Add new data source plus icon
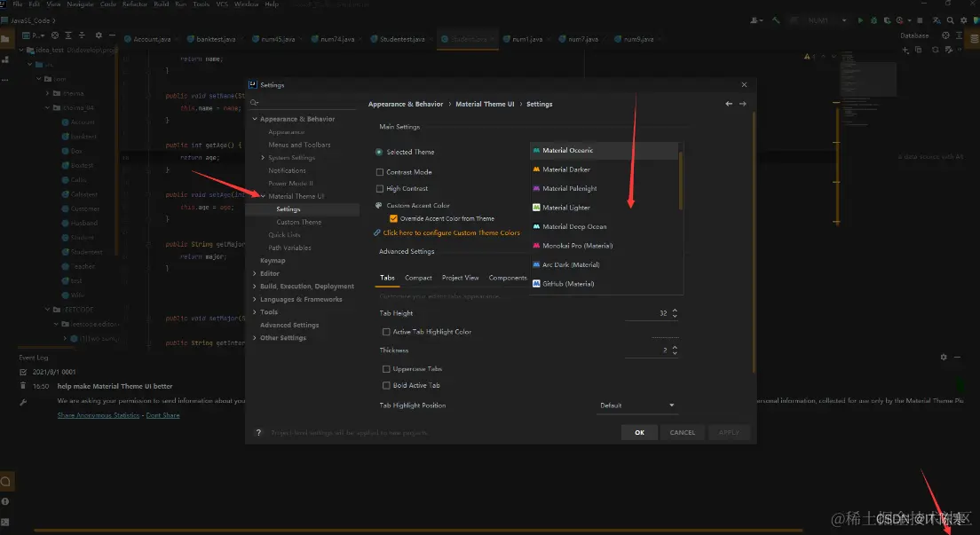The height and width of the screenshot is (535, 980). tap(905, 50)
